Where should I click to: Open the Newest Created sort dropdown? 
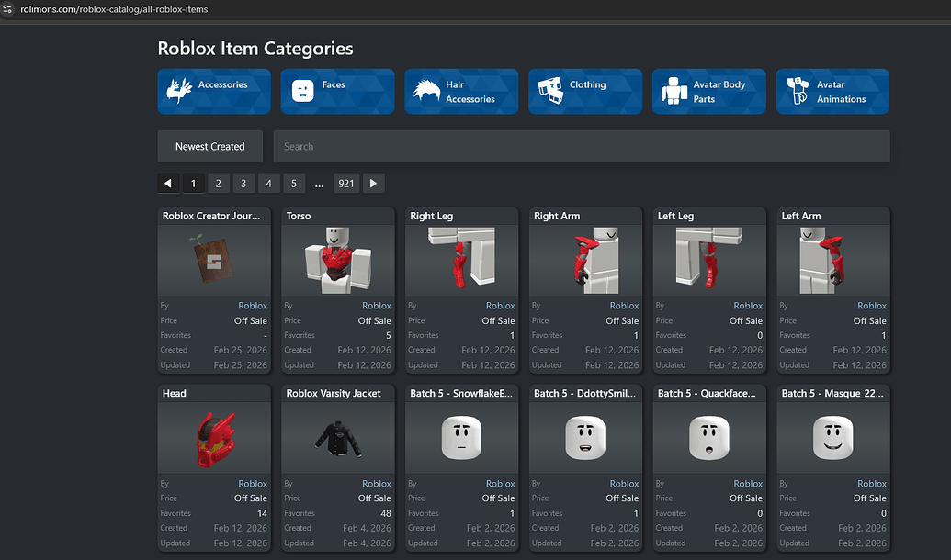tap(209, 146)
